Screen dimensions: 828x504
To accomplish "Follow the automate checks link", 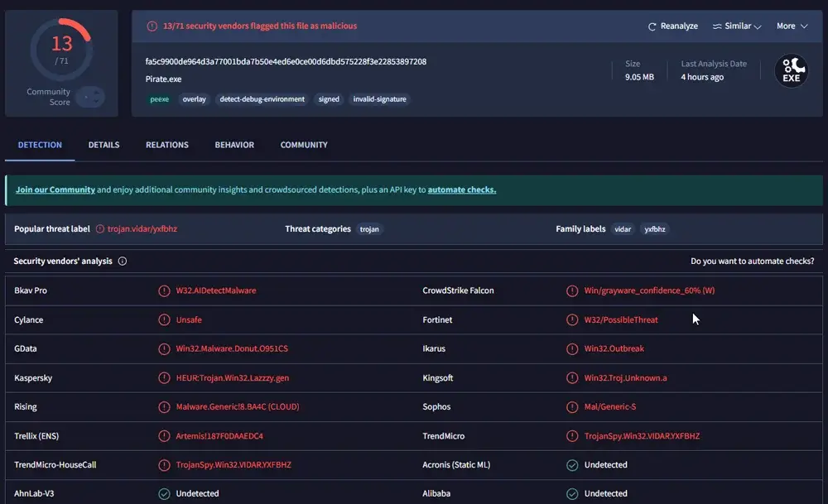I will click(x=461, y=190).
